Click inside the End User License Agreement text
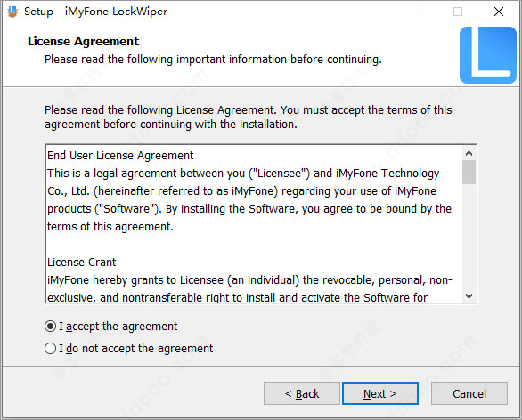This screenshot has width=522, height=420. point(254,224)
